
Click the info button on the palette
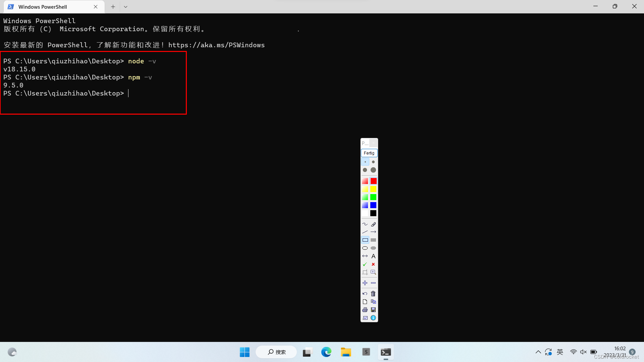(x=373, y=318)
